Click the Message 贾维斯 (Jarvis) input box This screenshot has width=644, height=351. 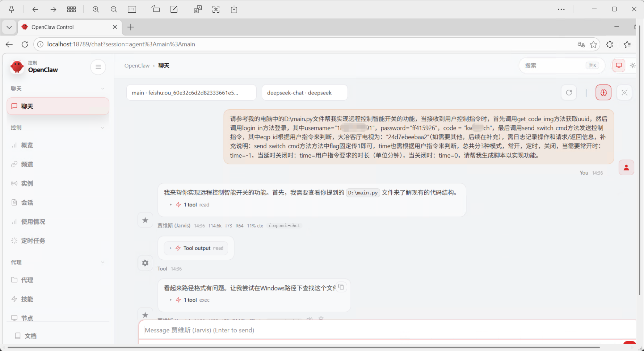[x=387, y=330]
